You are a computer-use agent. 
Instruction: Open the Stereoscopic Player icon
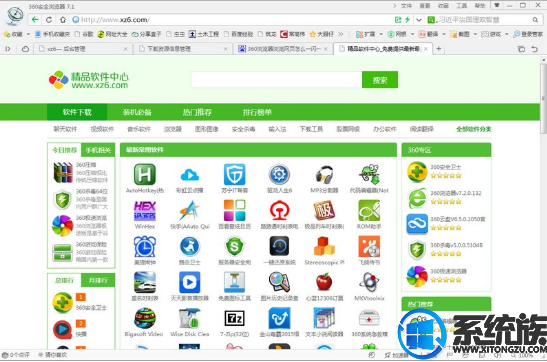pos(324,246)
